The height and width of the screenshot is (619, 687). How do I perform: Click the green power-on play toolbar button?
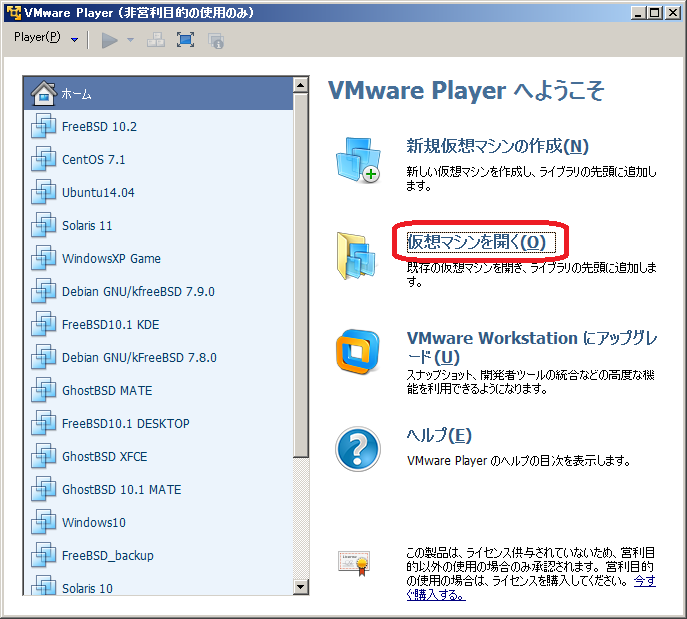tap(110, 41)
